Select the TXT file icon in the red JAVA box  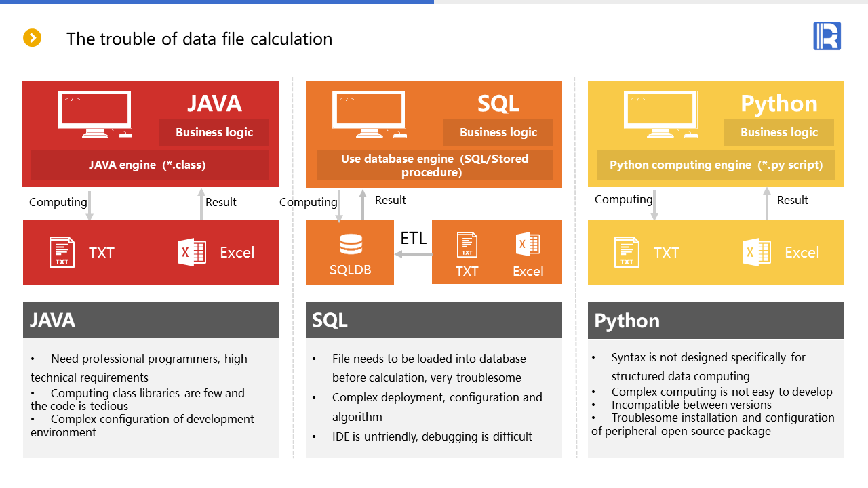[x=62, y=252]
